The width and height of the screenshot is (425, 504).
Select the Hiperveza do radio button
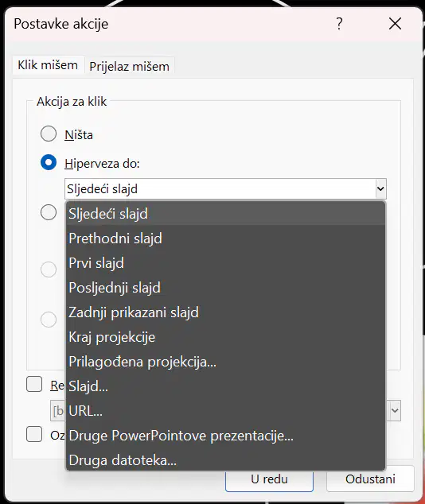point(49,162)
